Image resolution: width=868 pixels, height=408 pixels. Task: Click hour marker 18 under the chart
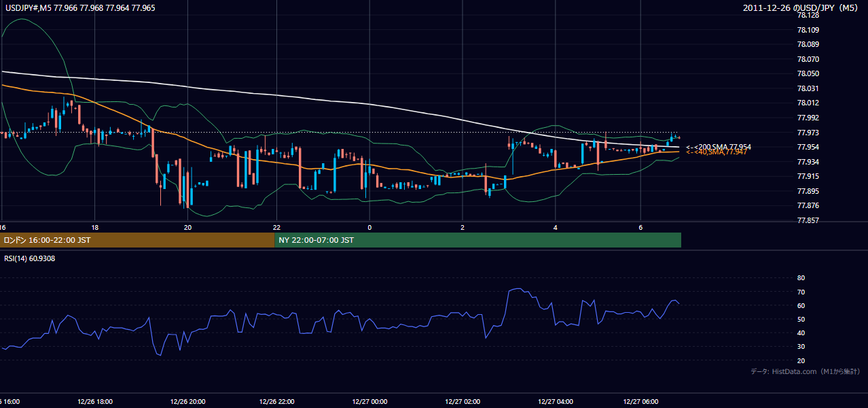pos(95,227)
